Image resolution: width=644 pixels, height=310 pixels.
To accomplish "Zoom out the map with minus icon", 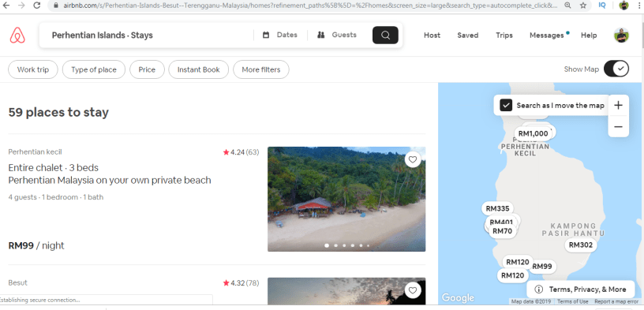I will (x=618, y=126).
